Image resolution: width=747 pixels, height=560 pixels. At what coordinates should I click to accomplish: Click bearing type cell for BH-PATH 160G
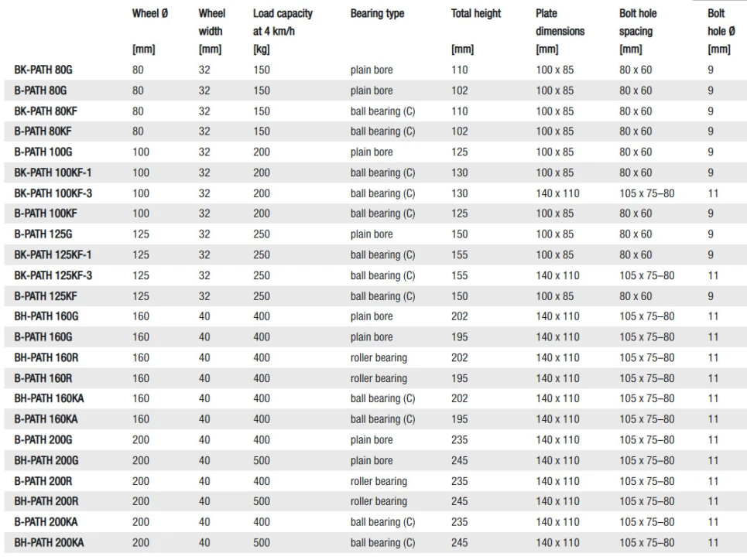[372, 316]
